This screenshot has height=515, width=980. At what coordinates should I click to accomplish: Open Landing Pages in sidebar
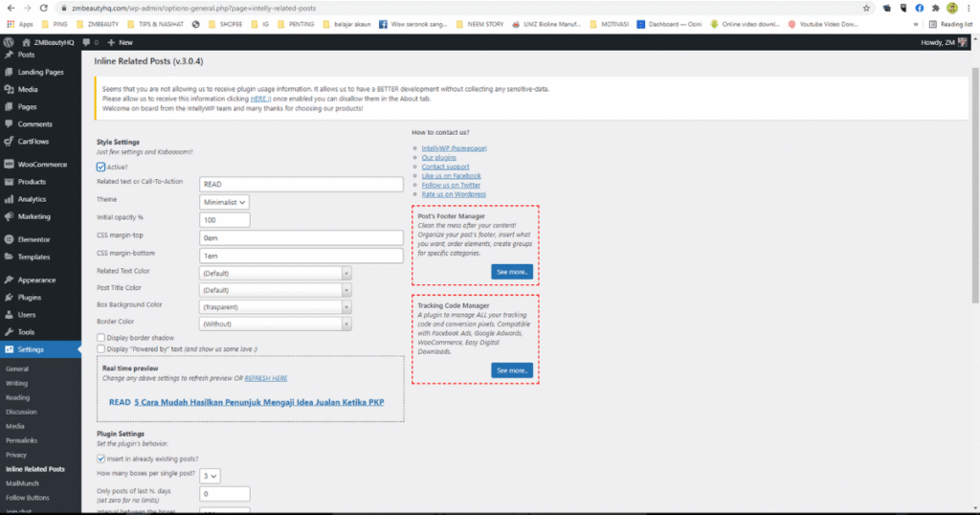tap(40, 72)
